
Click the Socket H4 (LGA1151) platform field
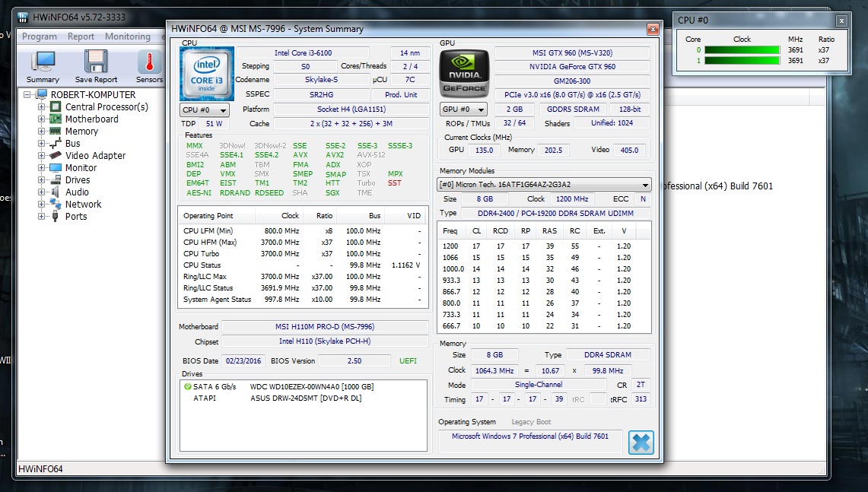tap(351, 109)
